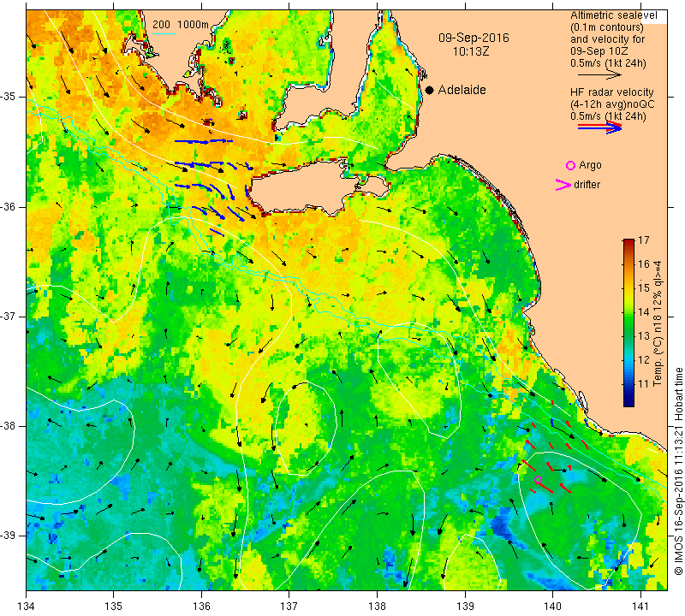Click the date text 09-Sep-2016
The image size is (685, 616).
click(474, 38)
